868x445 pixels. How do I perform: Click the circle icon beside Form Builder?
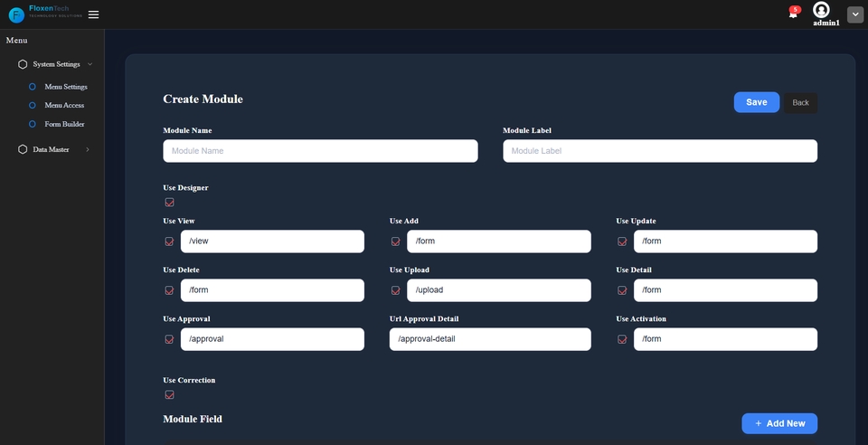tap(33, 124)
